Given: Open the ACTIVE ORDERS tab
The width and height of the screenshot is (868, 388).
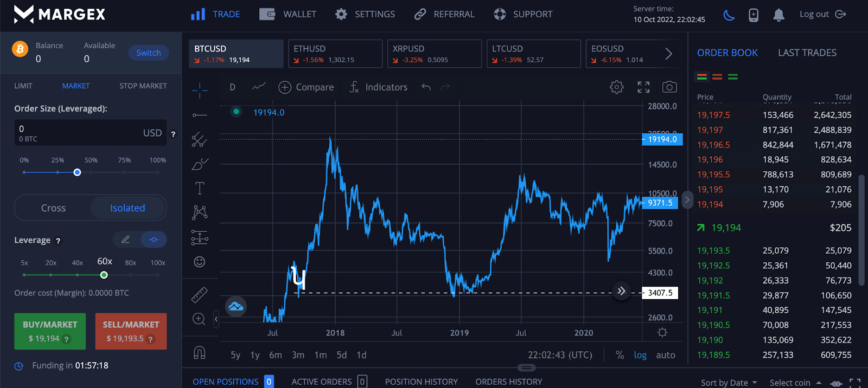Looking at the screenshot, I should tap(329, 381).
